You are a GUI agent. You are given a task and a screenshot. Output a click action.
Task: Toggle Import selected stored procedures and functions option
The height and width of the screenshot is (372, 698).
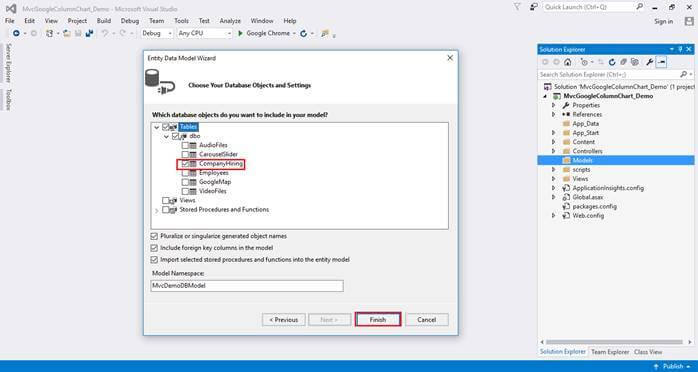tap(154, 259)
